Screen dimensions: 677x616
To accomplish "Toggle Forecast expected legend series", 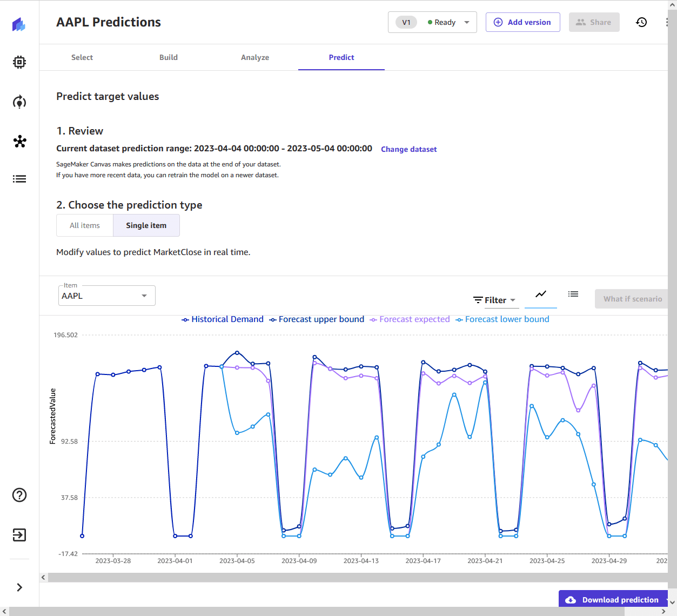I will click(410, 319).
